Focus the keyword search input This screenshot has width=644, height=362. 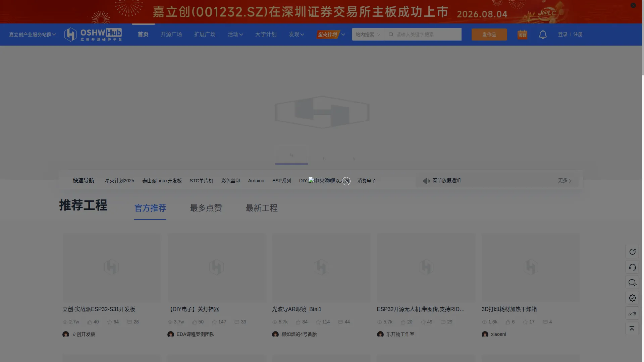point(428,35)
